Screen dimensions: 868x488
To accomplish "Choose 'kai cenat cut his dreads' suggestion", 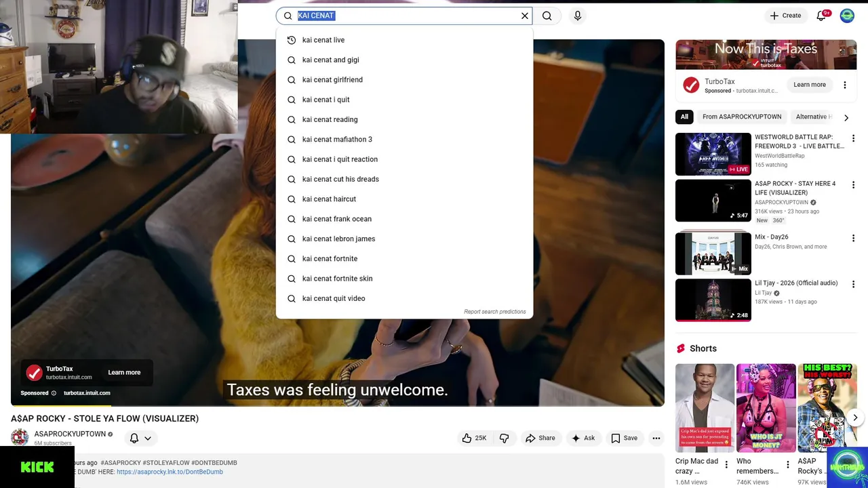I will [404, 179].
